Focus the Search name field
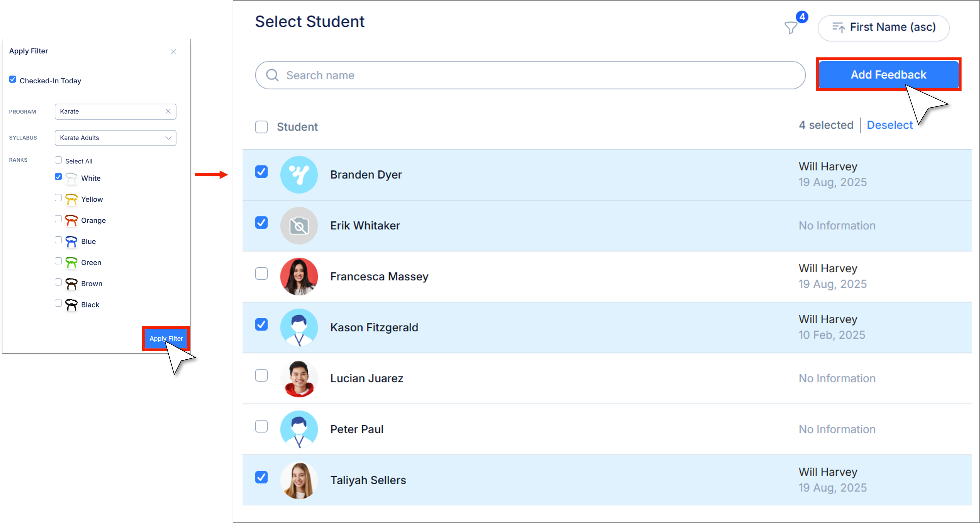Screen dimensions: 980x523 [x=533, y=75]
